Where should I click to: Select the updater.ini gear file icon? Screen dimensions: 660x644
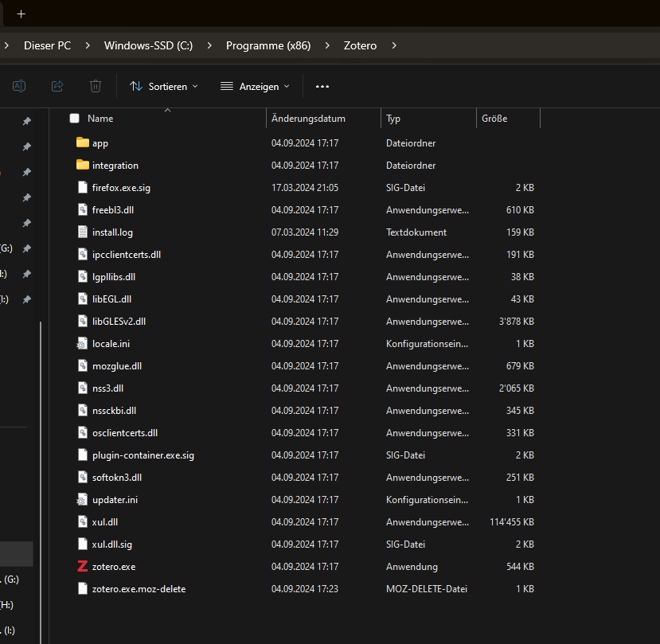[82, 500]
